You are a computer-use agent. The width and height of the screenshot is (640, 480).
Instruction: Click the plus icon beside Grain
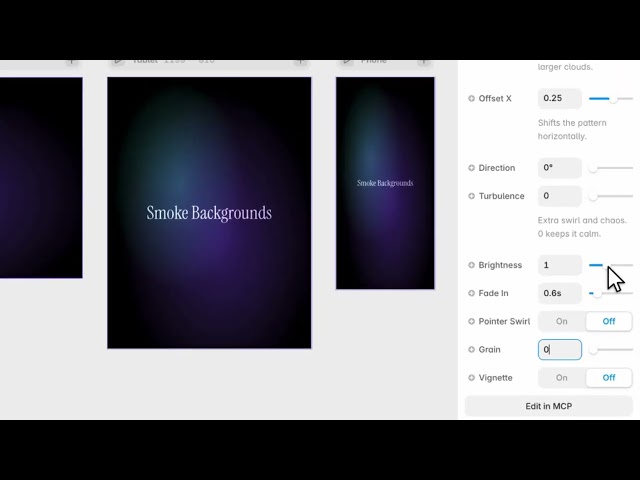(x=471, y=349)
